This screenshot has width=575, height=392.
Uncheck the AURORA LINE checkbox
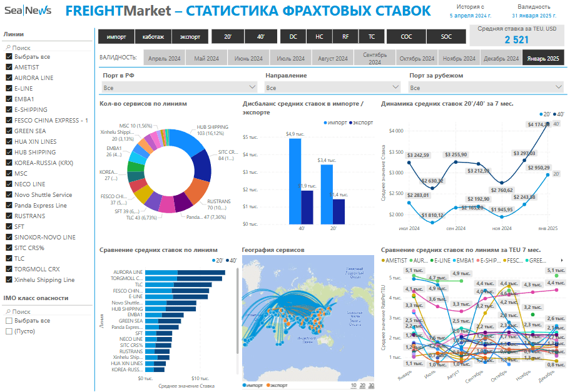9,78
